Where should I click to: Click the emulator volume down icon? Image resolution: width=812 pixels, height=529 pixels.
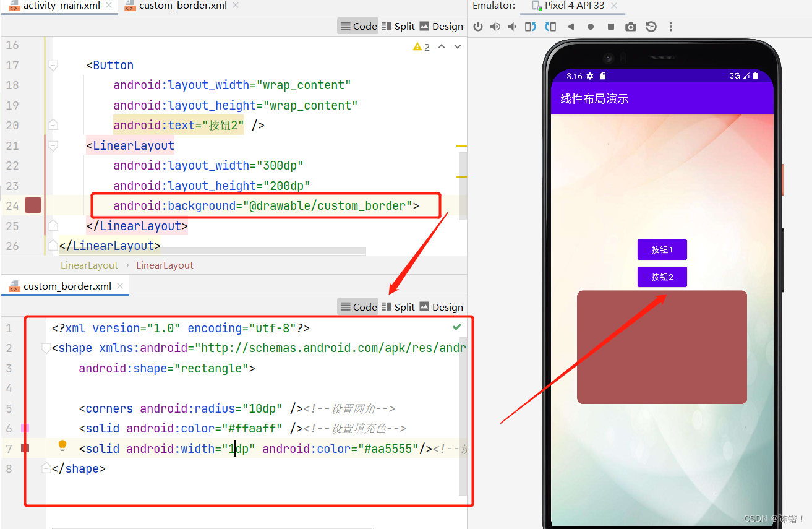point(512,27)
